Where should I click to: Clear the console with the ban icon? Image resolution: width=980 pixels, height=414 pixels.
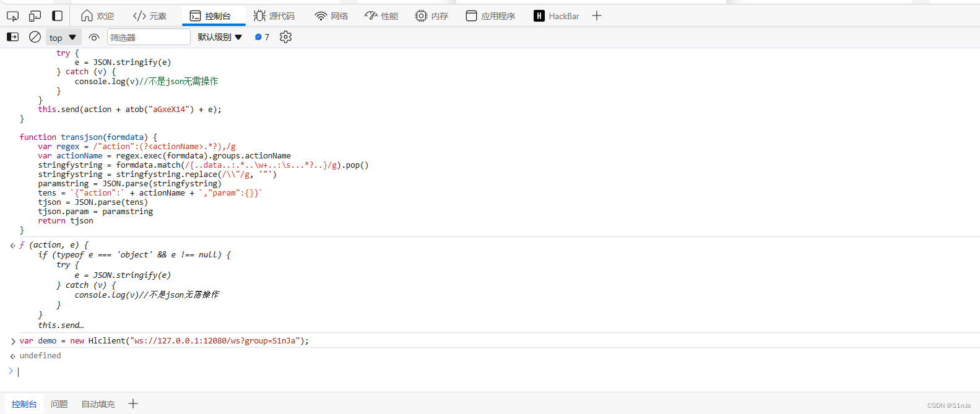tap(35, 37)
